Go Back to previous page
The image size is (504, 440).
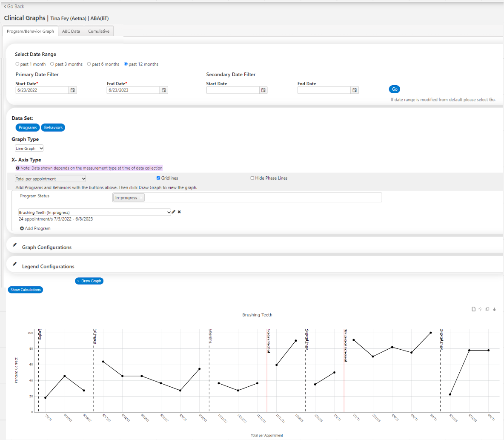point(14,6)
